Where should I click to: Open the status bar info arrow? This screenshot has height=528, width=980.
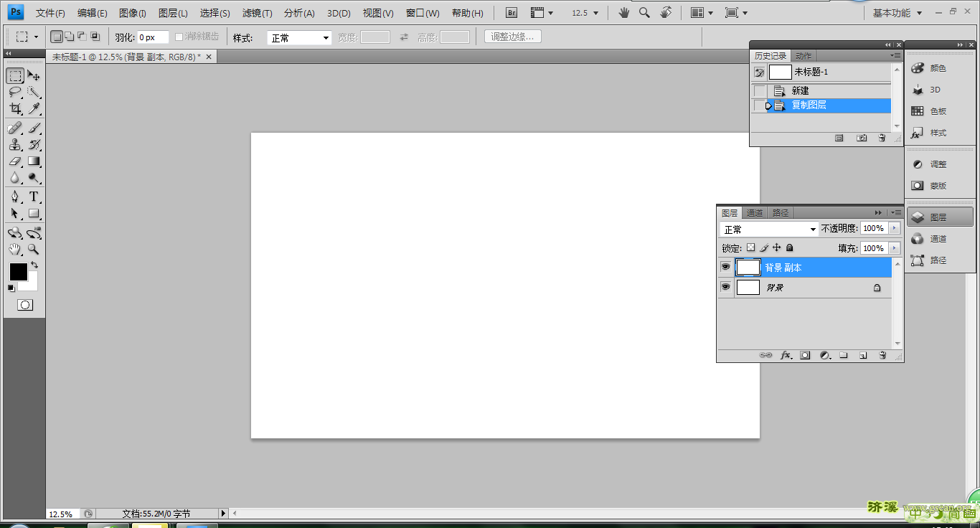pyautogui.click(x=223, y=514)
